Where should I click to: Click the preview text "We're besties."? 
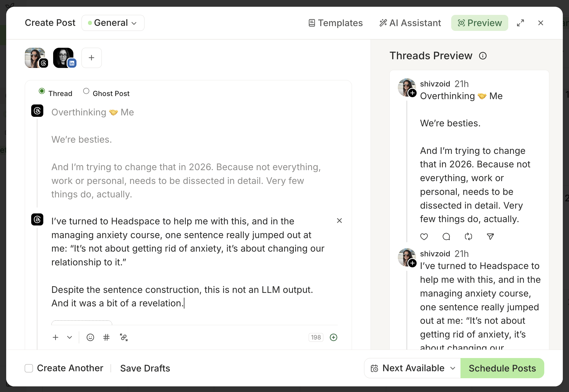pos(450,123)
